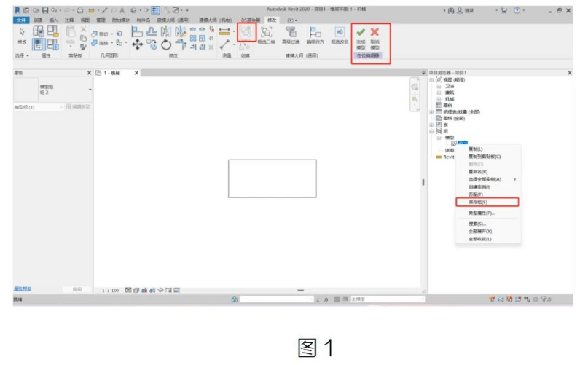The width and height of the screenshot is (588, 365).
Task: Click the 图纸 (全部) tree item
Action: coord(454,118)
